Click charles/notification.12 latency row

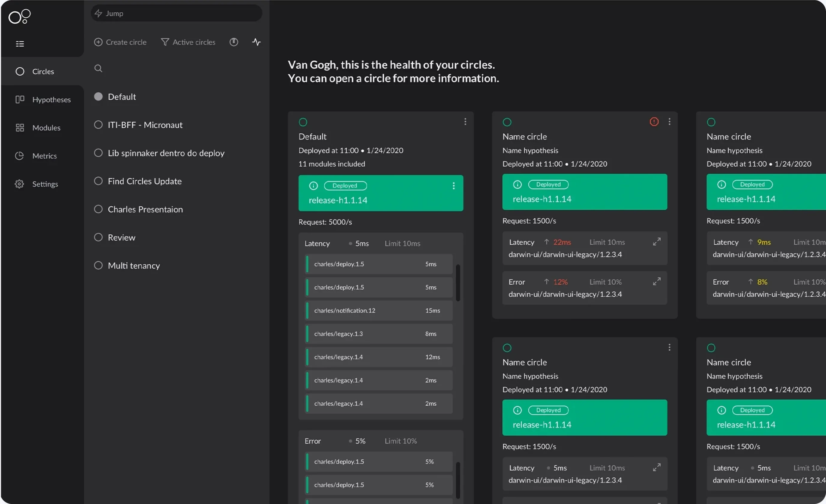coord(379,310)
